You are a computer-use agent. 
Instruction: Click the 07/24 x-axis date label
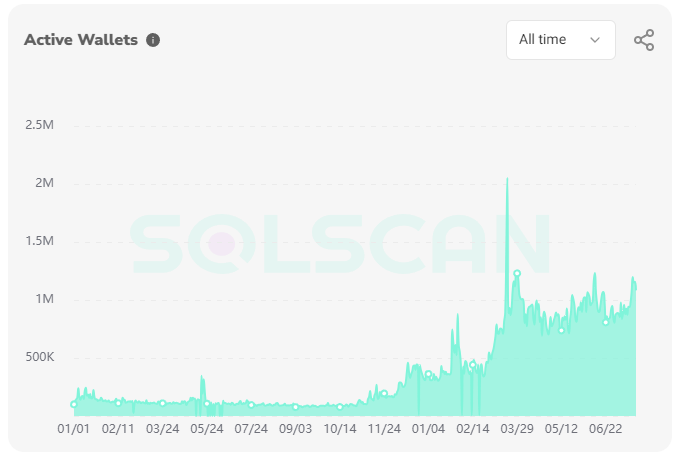[251, 429]
